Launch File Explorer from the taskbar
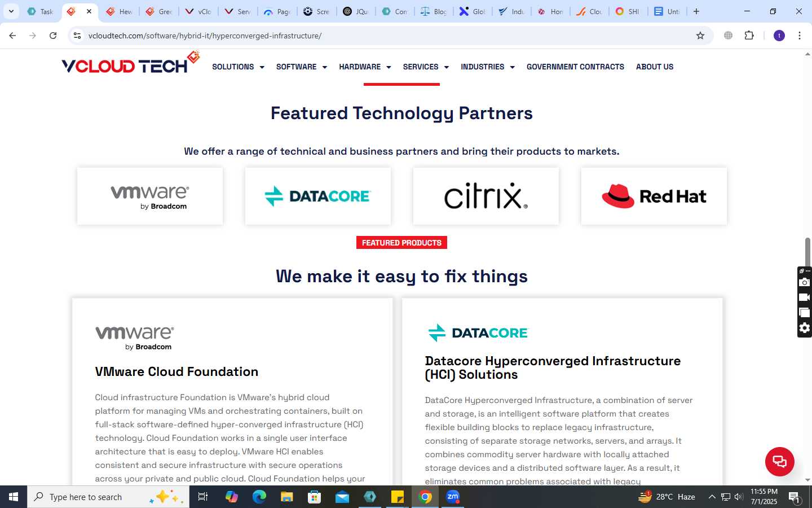812x508 pixels. [287, 497]
